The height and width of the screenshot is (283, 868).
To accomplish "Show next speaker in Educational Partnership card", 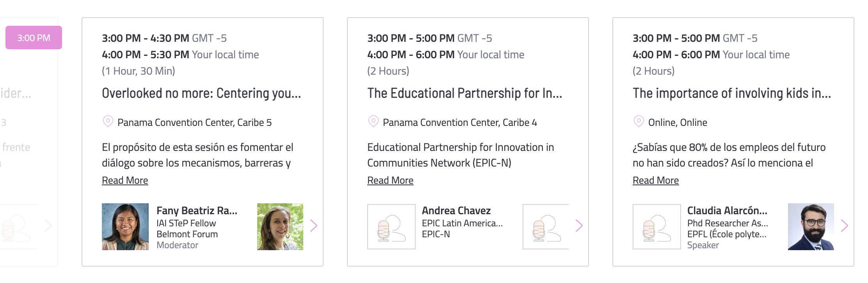I will click(579, 226).
